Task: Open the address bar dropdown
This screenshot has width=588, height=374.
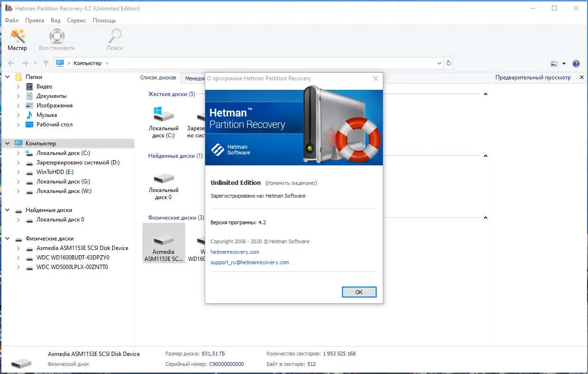Action: click(439, 63)
